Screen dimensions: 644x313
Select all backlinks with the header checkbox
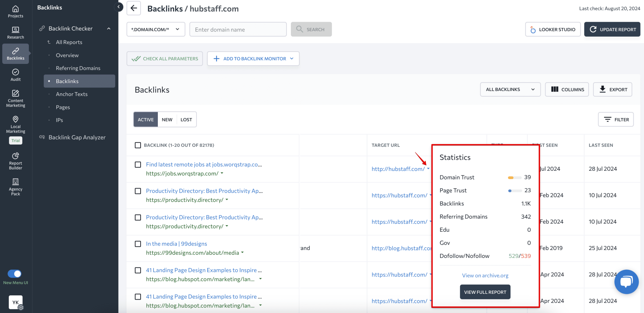pyautogui.click(x=138, y=145)
